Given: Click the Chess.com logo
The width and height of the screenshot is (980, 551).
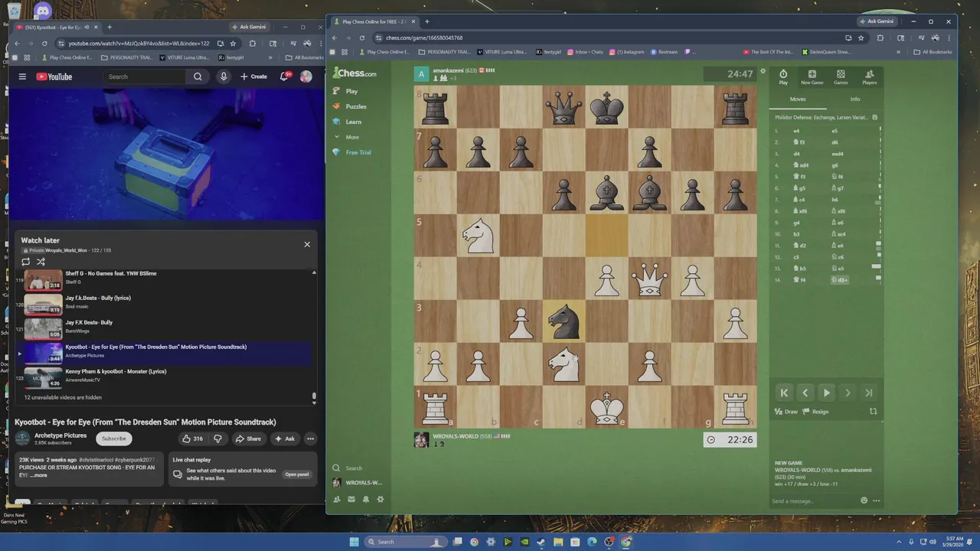Looking at the screenshot, I should pos(354,73).
